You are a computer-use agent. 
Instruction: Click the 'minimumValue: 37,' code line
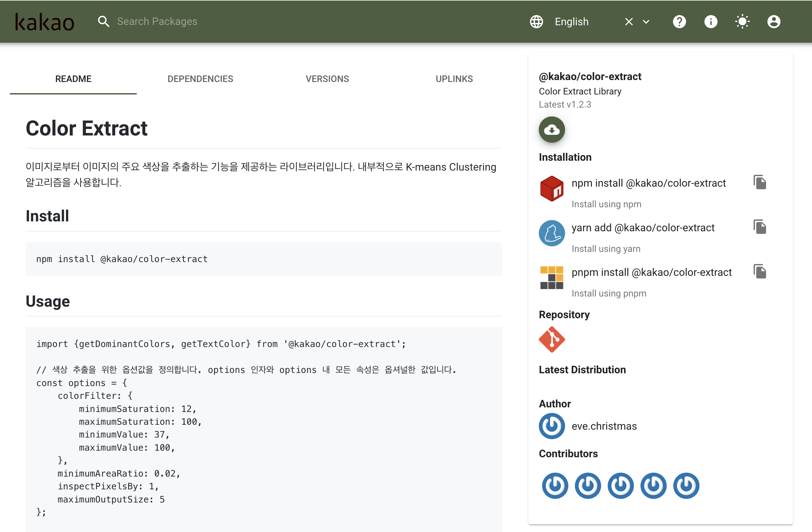pyautogui.click(x=124, y=434)
